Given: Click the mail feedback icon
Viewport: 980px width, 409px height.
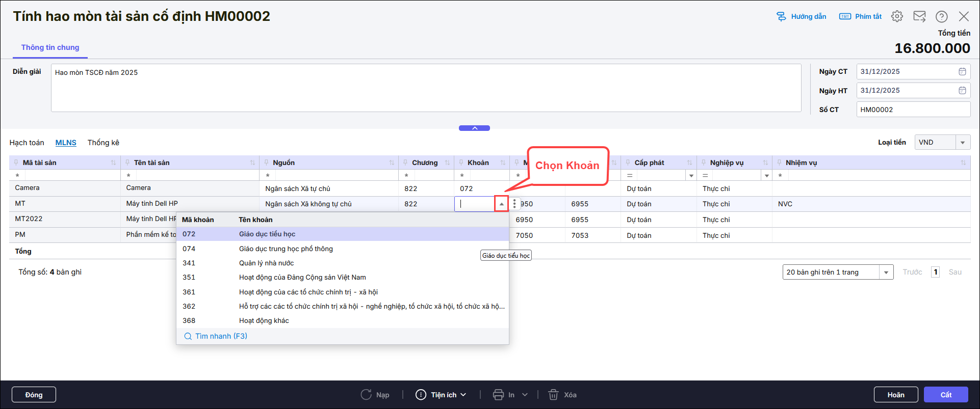Looking at the screenshot, I should tap(919, 16).
